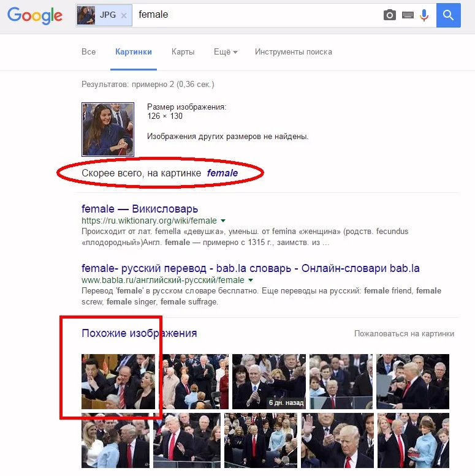The height and width of the screenshot is (476, 475).
Task: Open the on-screen keyboard icon
Action: [408, 15]
